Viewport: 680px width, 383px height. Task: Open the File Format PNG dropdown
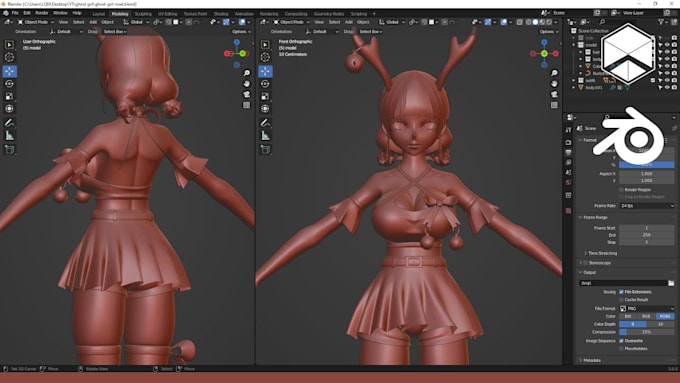[x=647, y=308]
